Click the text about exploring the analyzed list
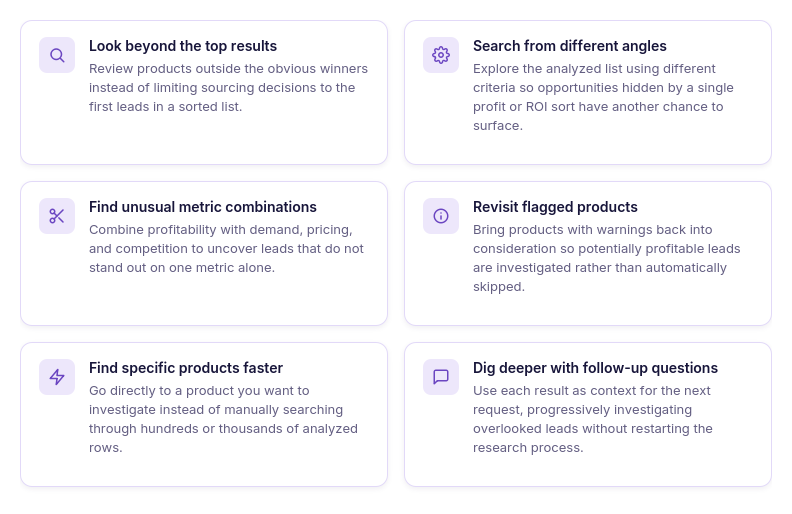This screenshot has height=514, width=792. coord(603,97)
